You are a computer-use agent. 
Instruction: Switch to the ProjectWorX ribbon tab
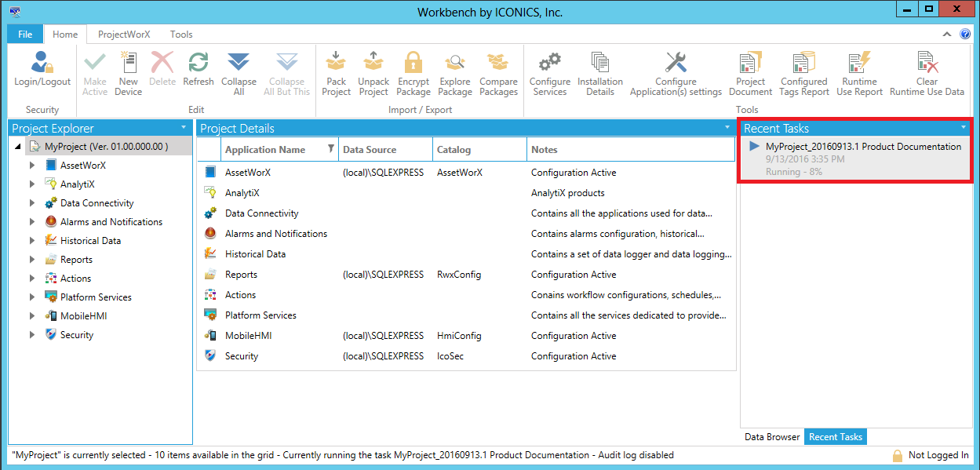coord(124,35)
